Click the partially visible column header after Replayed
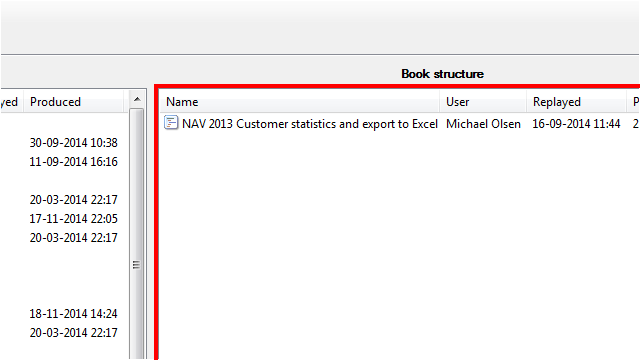This screenshot has width=640, height=360. 634,102
